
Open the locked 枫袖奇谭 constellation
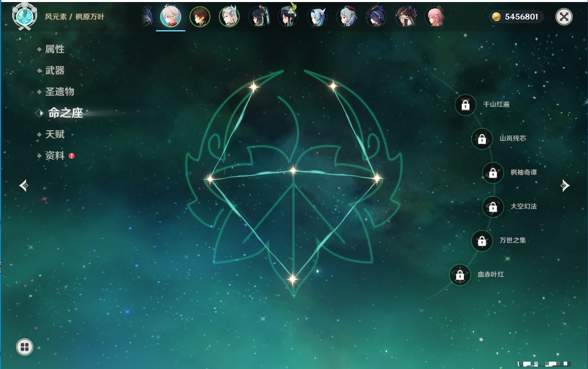pyautogui.click(x=493, y=173)
